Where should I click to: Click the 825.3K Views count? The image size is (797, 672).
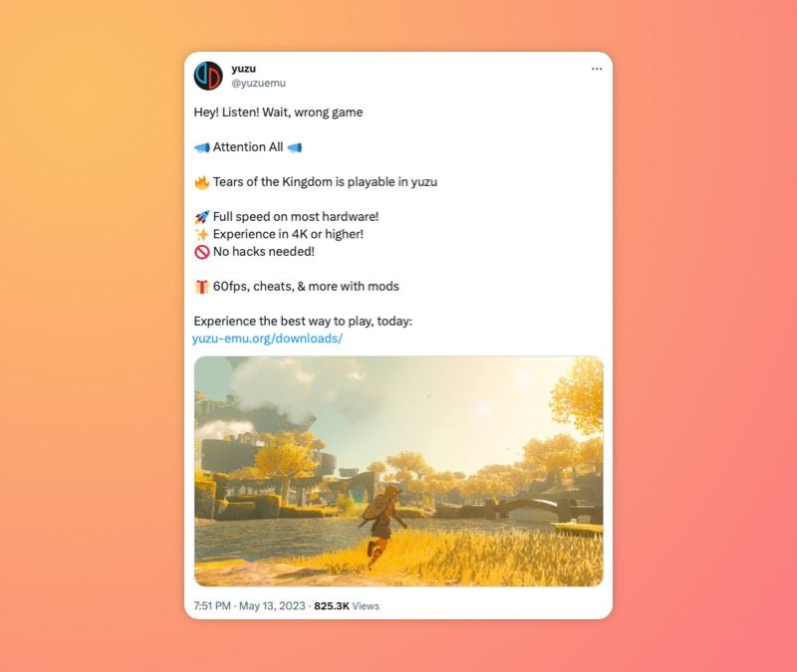347,606
